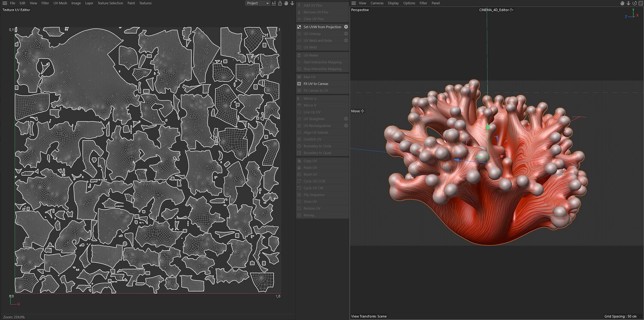The width and height of the screenshot is (644, 320).
Task: Open the UV Mesh menu
Action: pos(60,3)
